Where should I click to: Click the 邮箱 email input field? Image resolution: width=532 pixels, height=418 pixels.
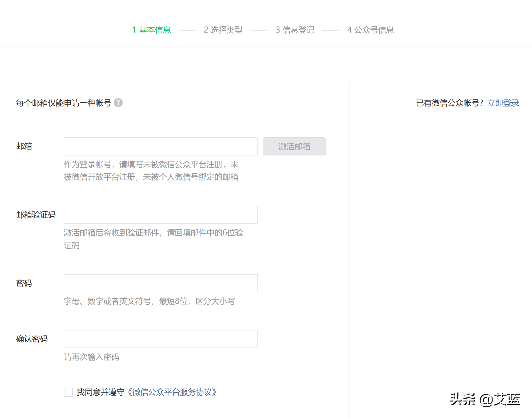tap(160, 146)
